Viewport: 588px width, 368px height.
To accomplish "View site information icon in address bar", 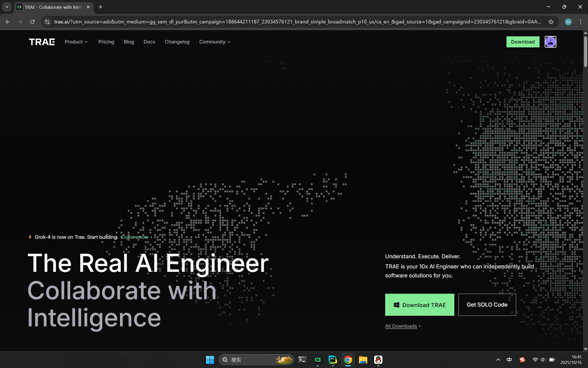I will (x=47, y=22).
